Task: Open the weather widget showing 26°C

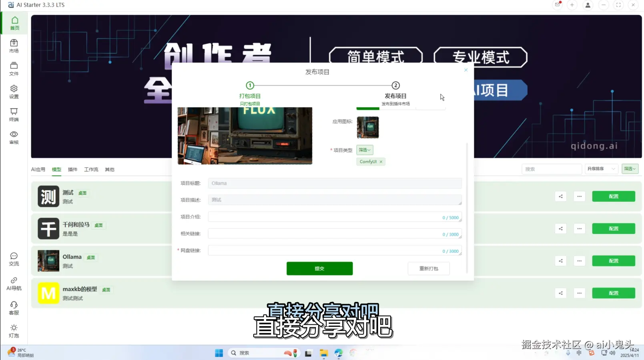Action: (21, 352)
